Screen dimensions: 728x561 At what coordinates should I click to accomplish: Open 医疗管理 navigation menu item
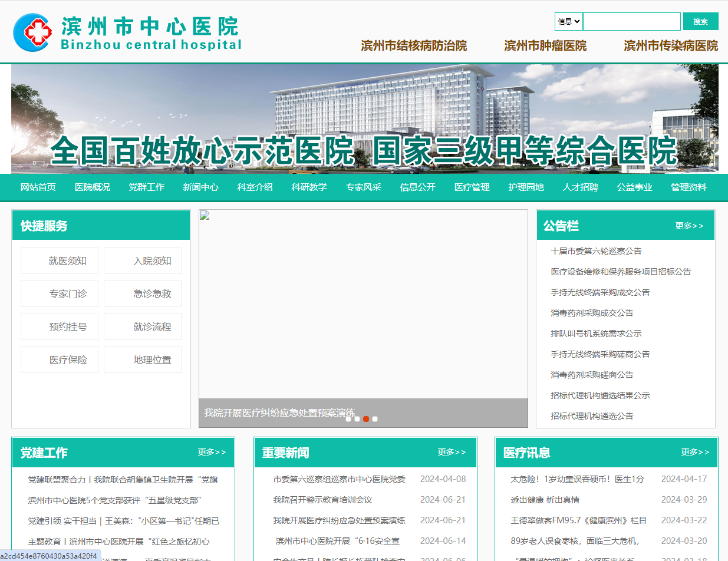(472, 187)
